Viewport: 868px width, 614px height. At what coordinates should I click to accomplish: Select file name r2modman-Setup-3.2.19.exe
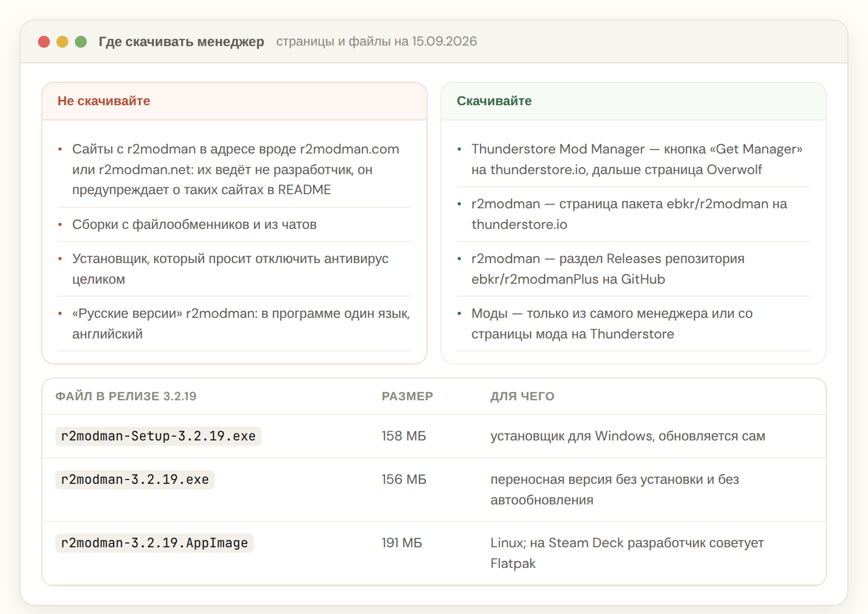(x=158, y=436)
